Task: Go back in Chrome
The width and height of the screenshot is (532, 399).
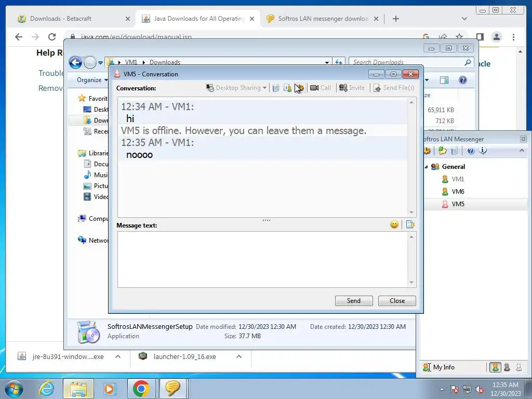Action: pos(19,37)
